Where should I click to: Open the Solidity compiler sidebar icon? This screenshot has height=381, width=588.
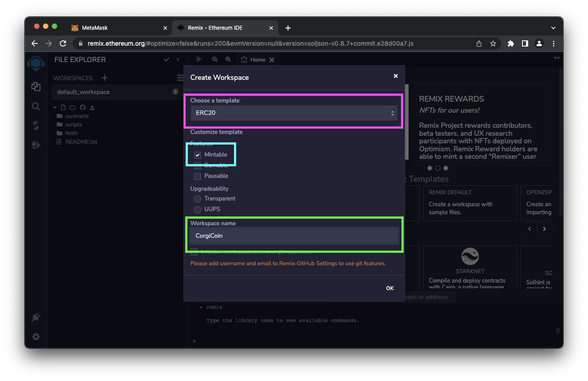[x=36, y=126]
